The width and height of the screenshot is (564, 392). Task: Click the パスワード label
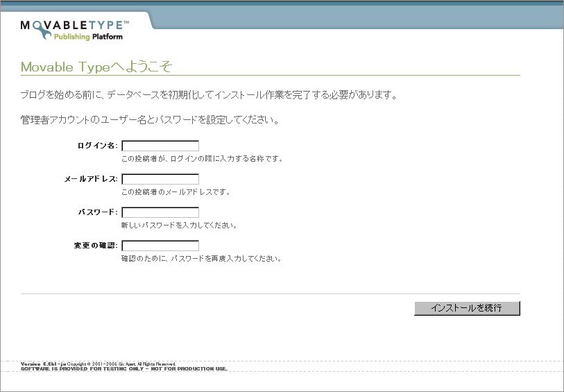click(x=98, y=212)
